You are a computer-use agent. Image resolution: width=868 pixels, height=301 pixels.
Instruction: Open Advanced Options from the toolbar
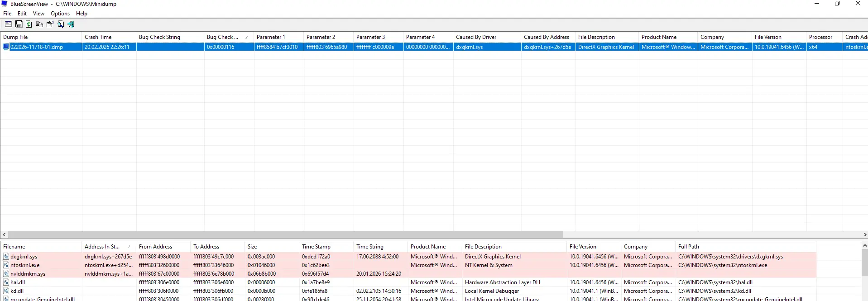pos(8,24)
